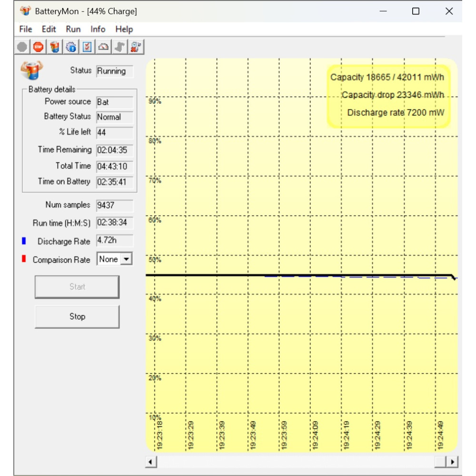Click the blue gear system info icon

click(x=71, y=47)
